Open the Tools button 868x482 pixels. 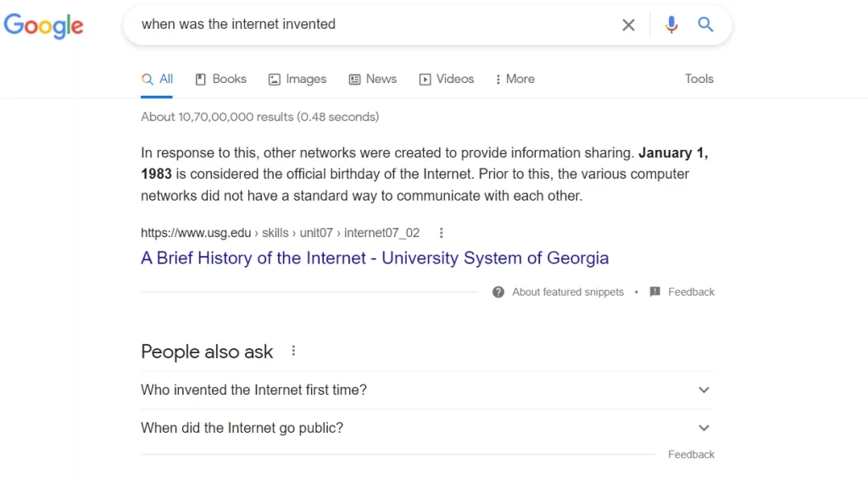699,79
